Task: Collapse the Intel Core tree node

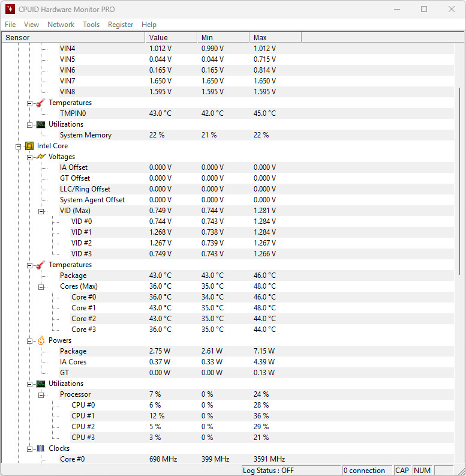Action: (x=19, y=146)
